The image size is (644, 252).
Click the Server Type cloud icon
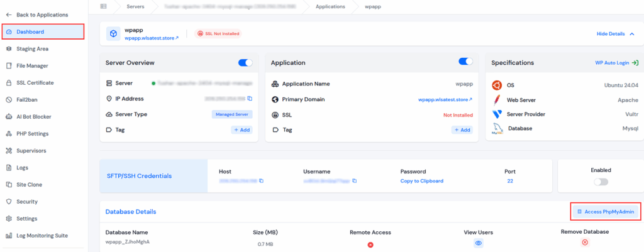coord(109,114)
